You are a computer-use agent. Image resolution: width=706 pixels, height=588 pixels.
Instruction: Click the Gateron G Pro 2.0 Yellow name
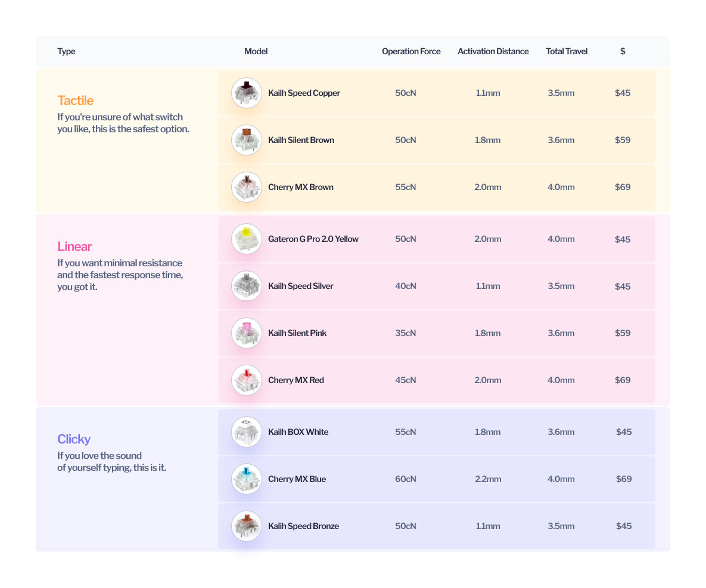(313, 239)
